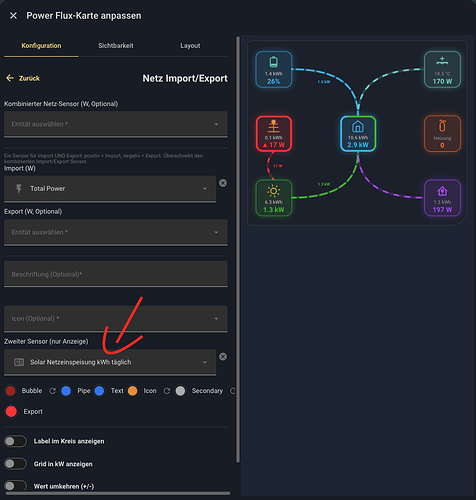
Task: Click the solar bubble showing 1.3 kW
Action: [x=274, y=198]
